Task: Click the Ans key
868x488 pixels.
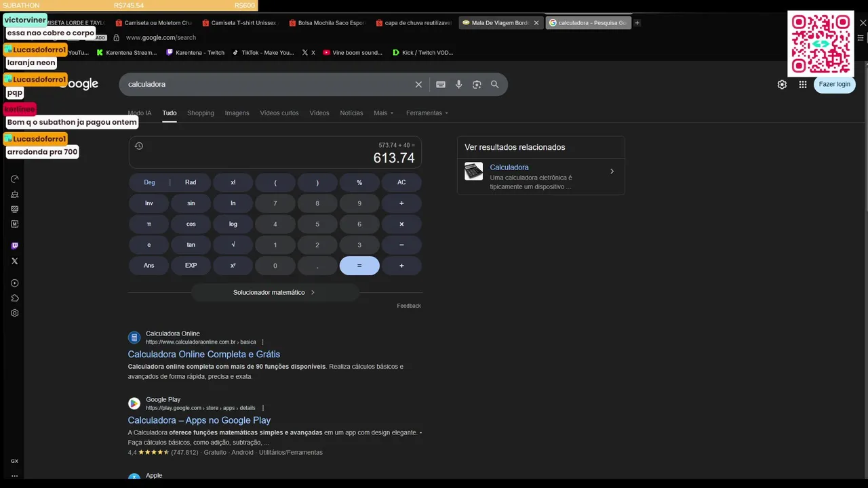Action: pyautogui.click(x=149, y=266)
